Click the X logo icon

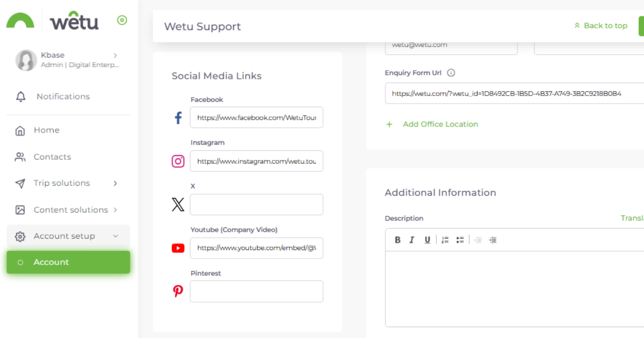coord(178,204)
